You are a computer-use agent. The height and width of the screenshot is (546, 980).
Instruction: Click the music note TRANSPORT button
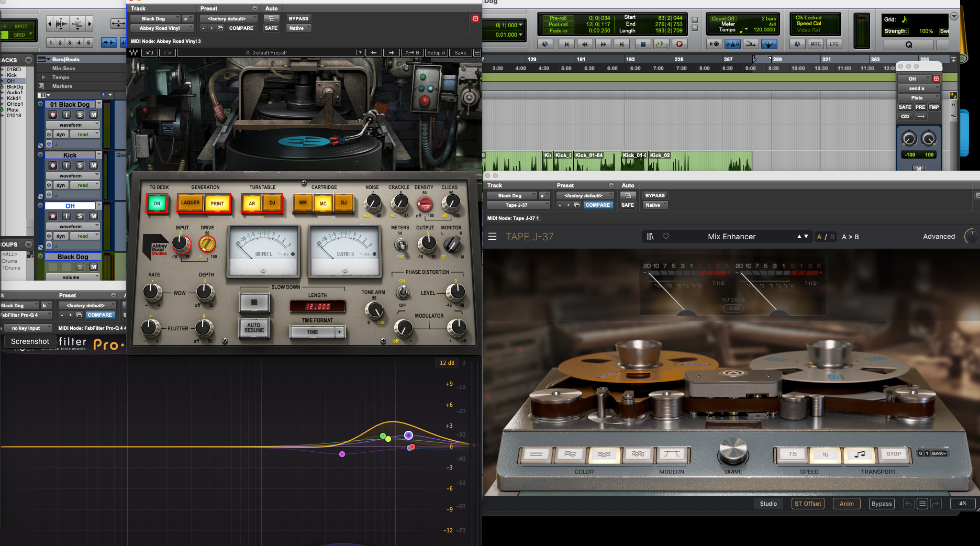860,454
